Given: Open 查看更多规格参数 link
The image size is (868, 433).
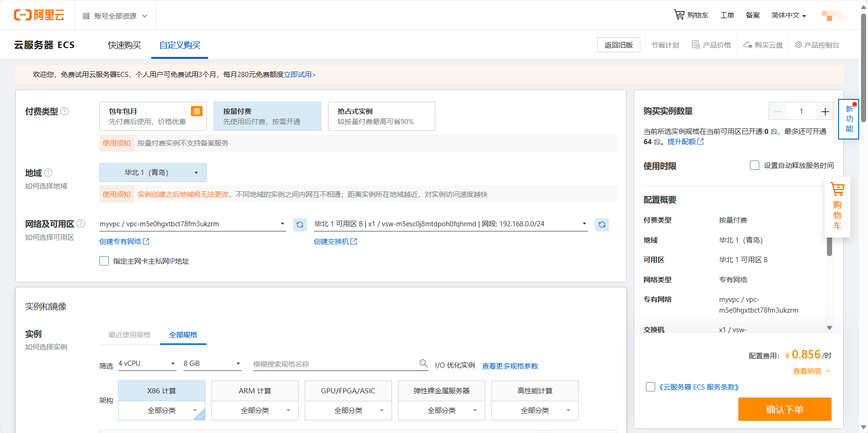Looking at the screenshot, I should pos(510,366).
